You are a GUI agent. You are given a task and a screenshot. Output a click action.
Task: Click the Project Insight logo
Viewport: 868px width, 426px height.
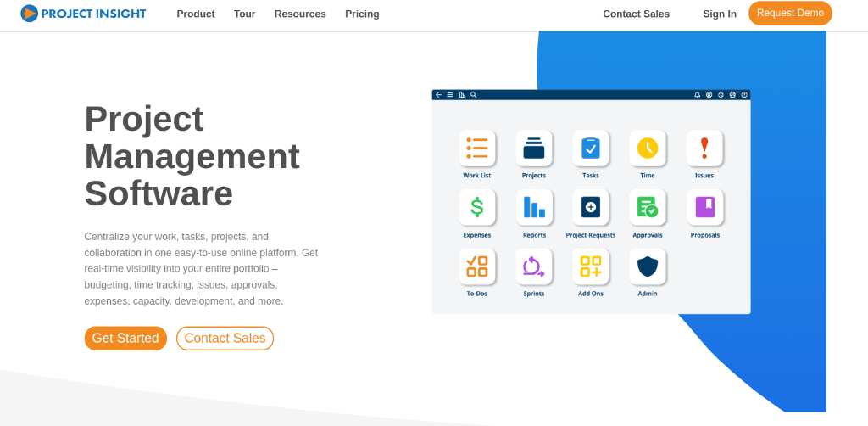point(83,14)
